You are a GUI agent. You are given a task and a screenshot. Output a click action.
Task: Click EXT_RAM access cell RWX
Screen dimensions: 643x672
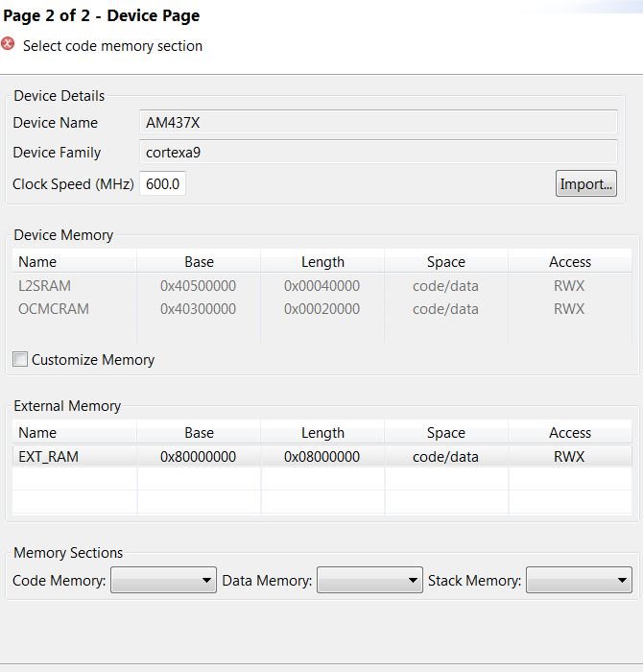(569, 457)
